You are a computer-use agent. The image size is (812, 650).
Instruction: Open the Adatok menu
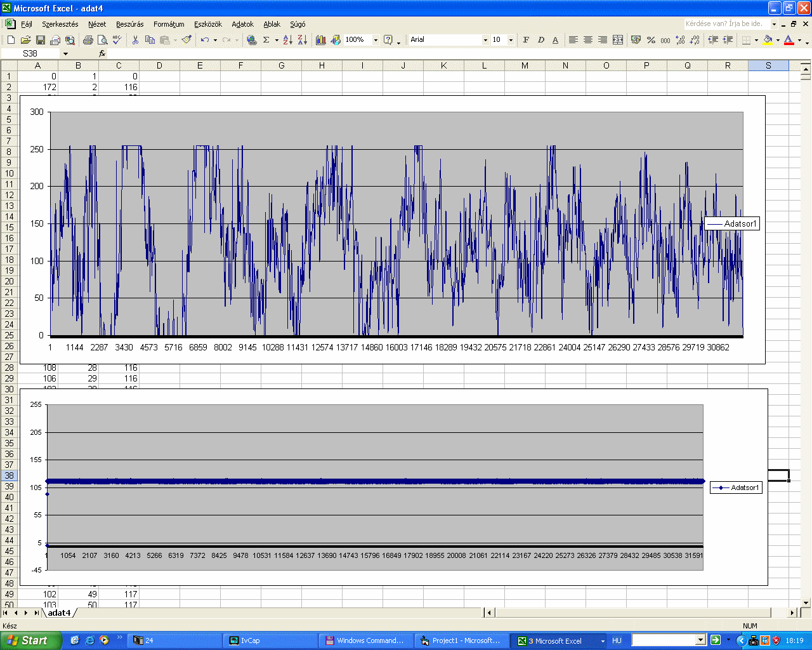[242, 24]
